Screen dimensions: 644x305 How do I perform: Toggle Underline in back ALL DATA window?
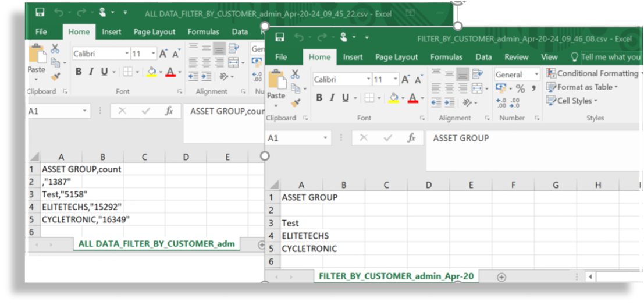(104, 72)
